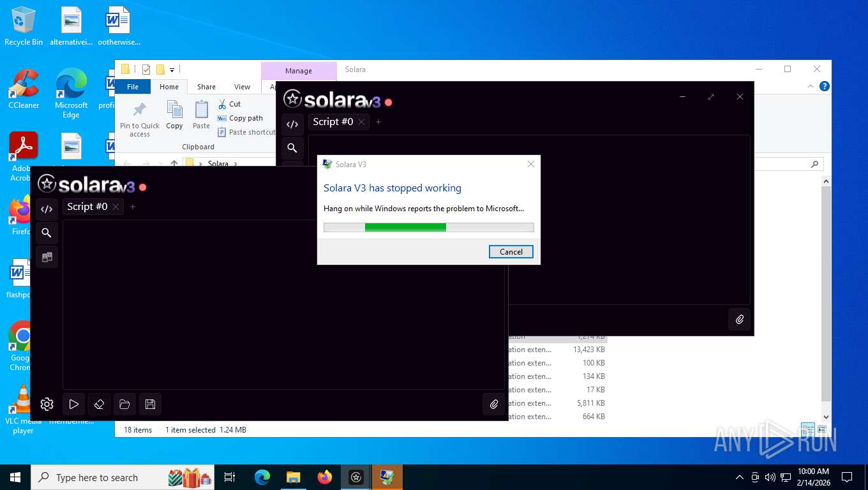Open Edge from taskbar
Screen dimensions: 868x490
[x=262, y=477]
